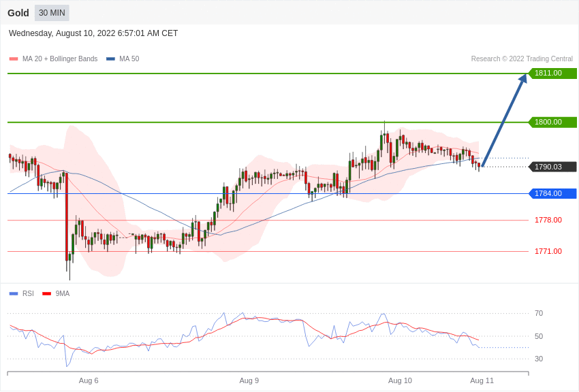The height and width of the screenshot is (392, 579).
Task: Click the red 1778.00 support value
Action: point(548,220)
